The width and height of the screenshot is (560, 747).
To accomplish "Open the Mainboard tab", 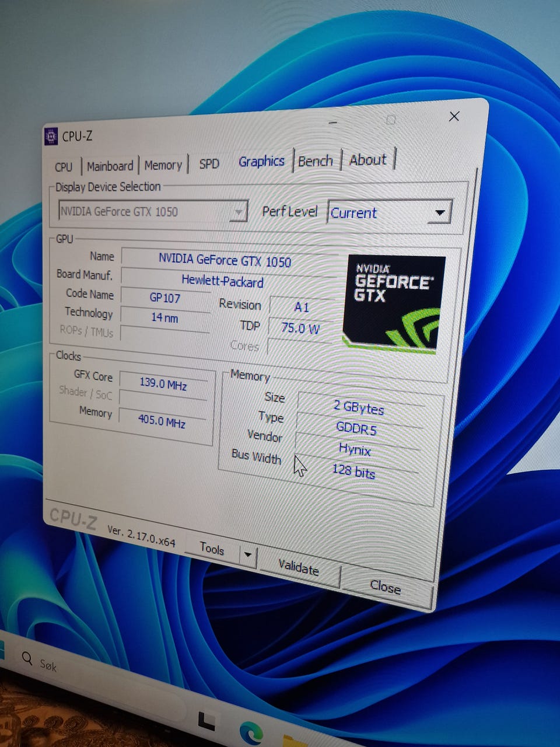I will (x=110, y=166).
